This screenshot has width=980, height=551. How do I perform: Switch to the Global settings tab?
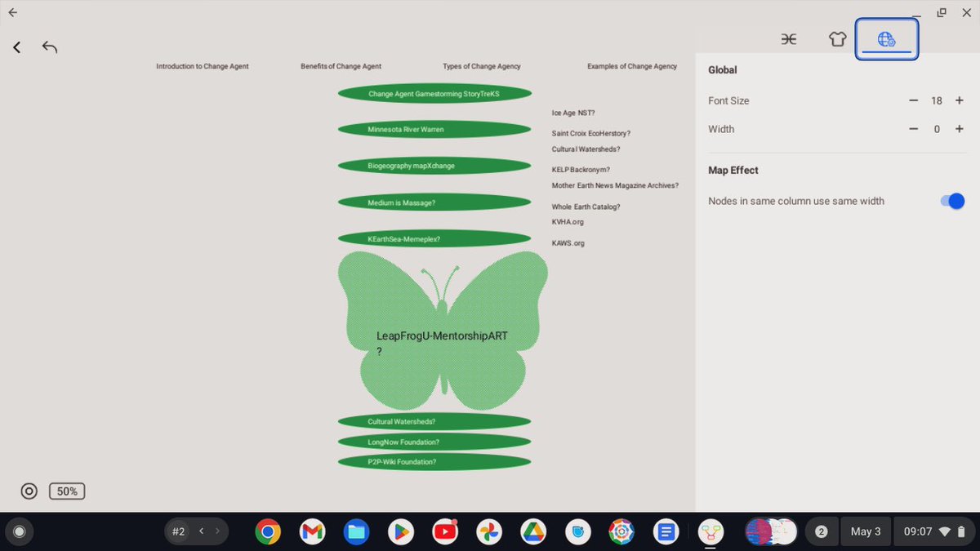click(x=887, y=38)
